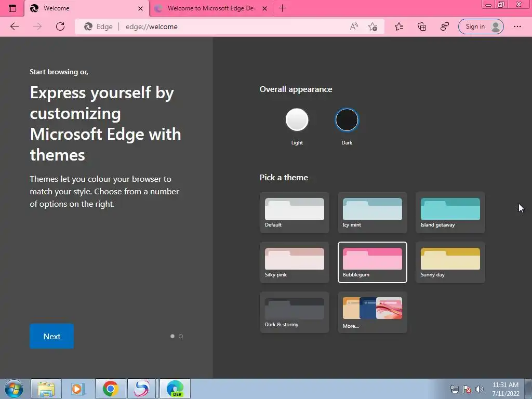The height and width of the screenshot is (399, 532).
Task: Choose the Icy mint theme
Action: [372, 212]
